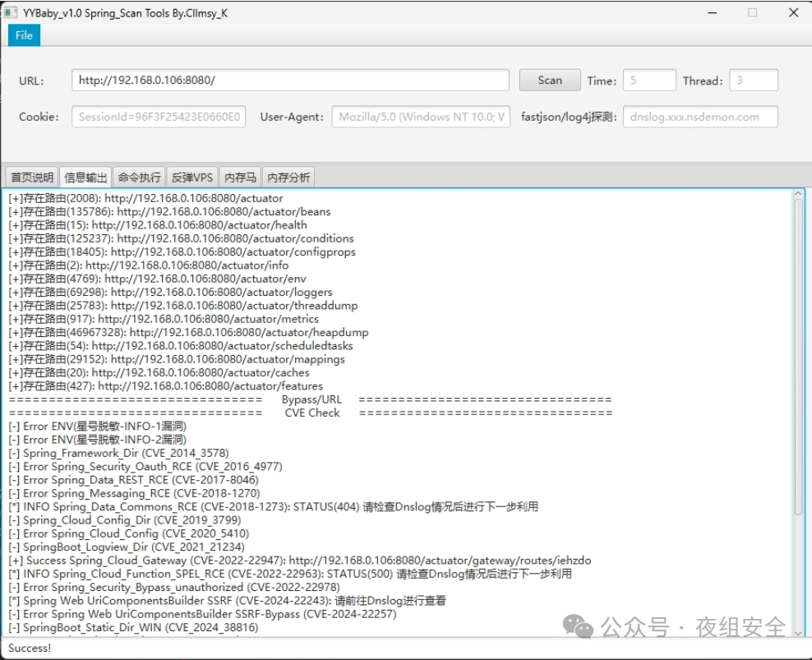Click the Success Spring_Cloud_Gateway CVE-2022-22947 line
The height and width of the screenshot is (660, 812).
(300, 561)
